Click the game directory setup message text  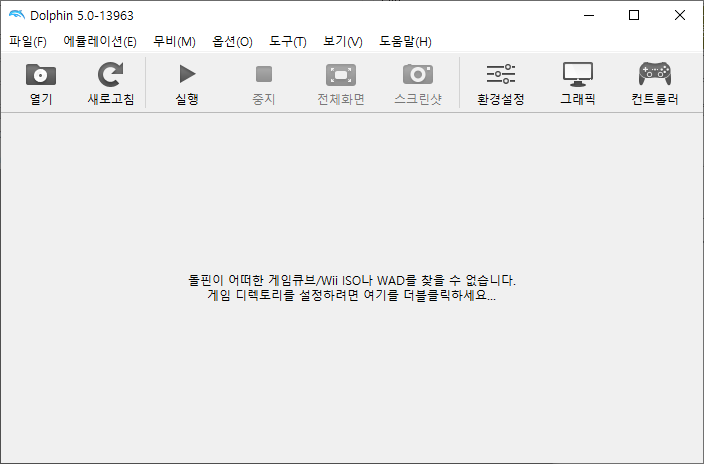pos(352,288)
